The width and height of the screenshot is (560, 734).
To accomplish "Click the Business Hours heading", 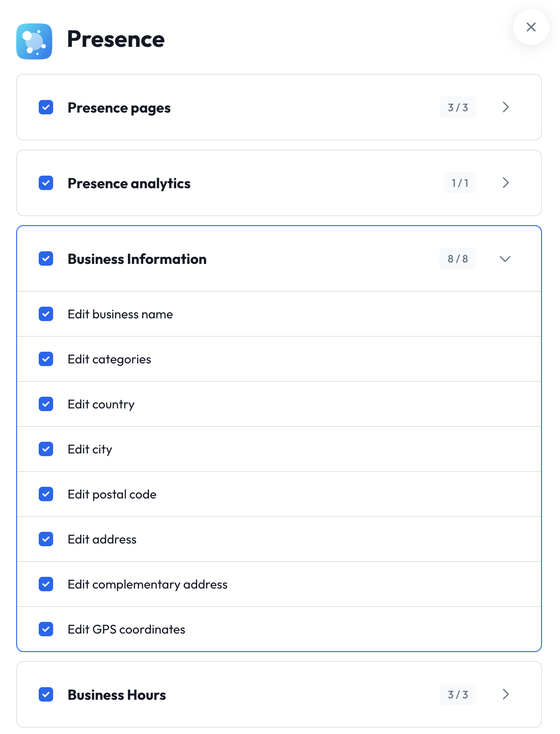I will tap(117, 695).
